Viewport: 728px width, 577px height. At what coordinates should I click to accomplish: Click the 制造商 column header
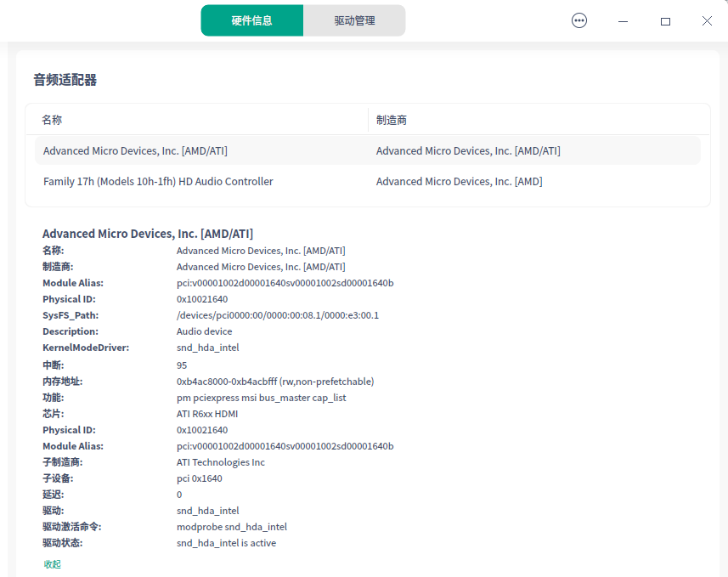(392, 120)
